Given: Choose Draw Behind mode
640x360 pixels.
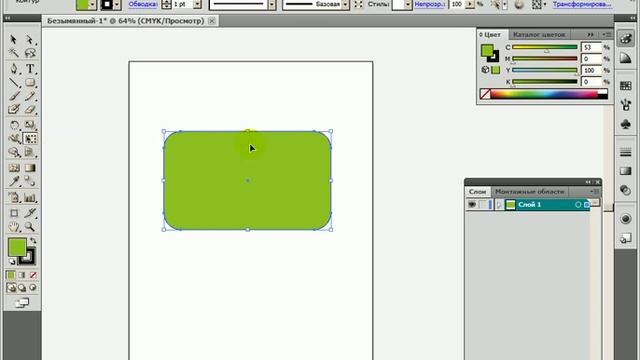Looking at the screenshot, I should pos(22,288).
